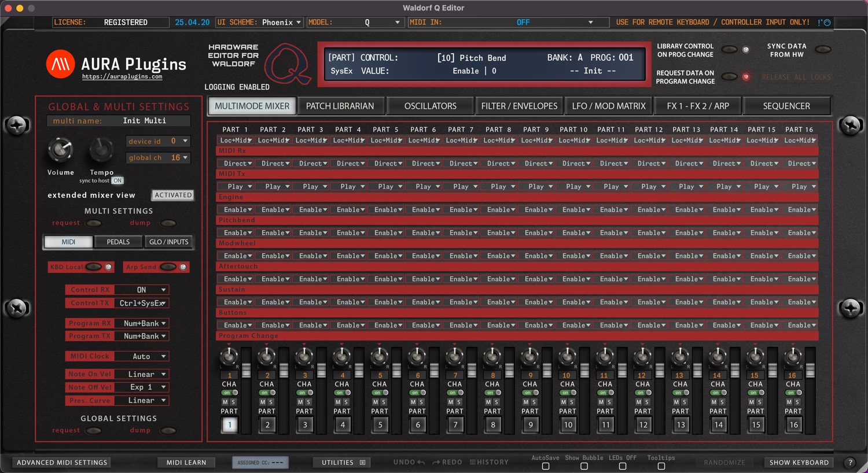
Task: Mute Part 5 with its M button
Action: (x=376, y=402)
